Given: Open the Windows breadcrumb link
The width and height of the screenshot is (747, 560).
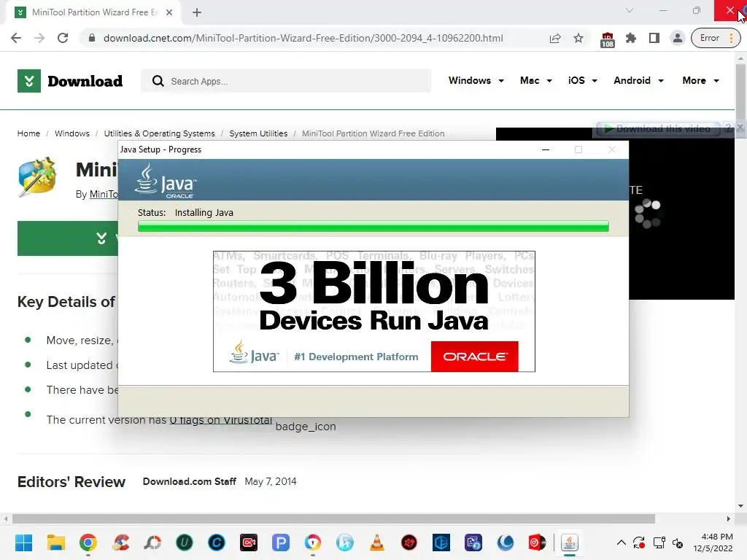Looking at the screenshot, I should [72, 133].
